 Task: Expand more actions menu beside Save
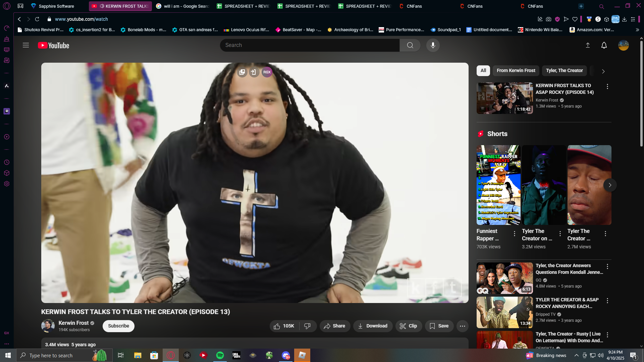(462, 326)
